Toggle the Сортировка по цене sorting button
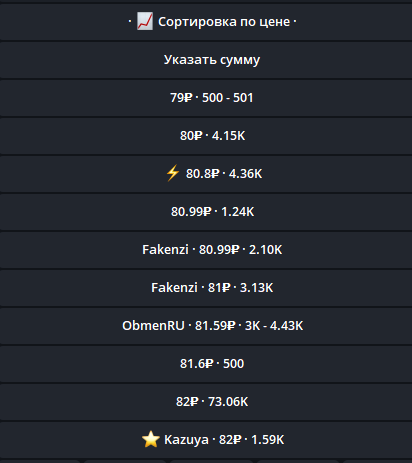Viewport: 412px width, 463px height. [x=206, y=22]
